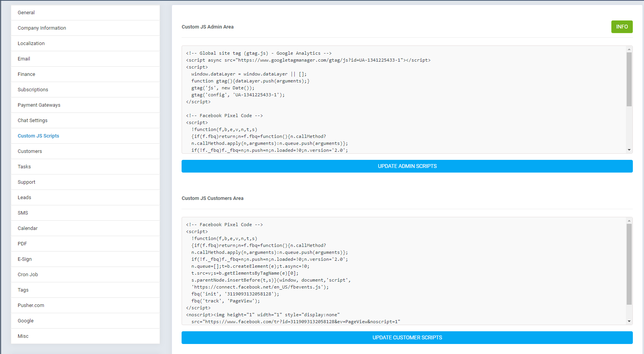This screenshot has height=354, width=644.
Task: Click admin script box scroll-up arrow
Action: [629, 49]
